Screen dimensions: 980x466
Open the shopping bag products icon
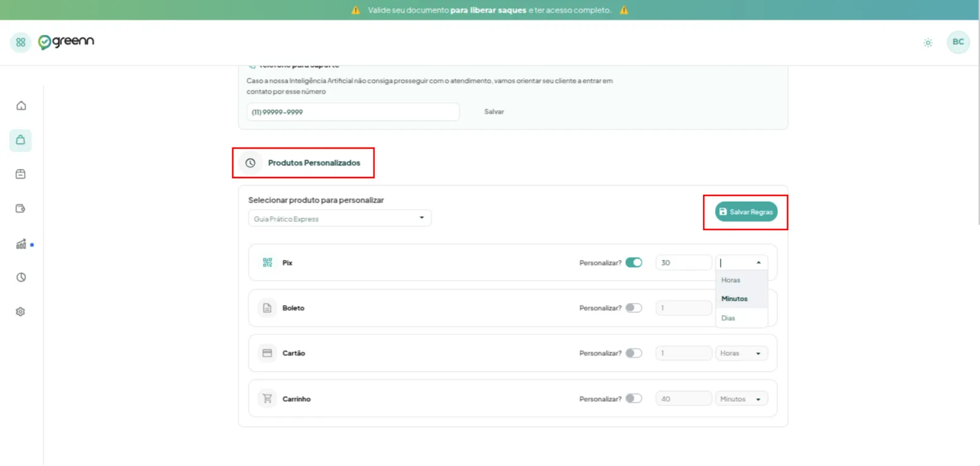click(21, 140)
